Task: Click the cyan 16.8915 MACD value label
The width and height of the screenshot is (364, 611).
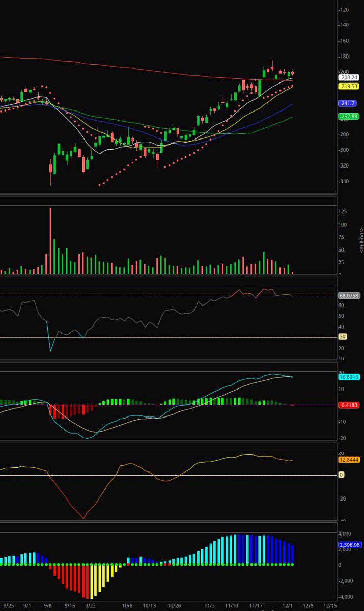Action: pyautogui.click(x=349, y=377)
